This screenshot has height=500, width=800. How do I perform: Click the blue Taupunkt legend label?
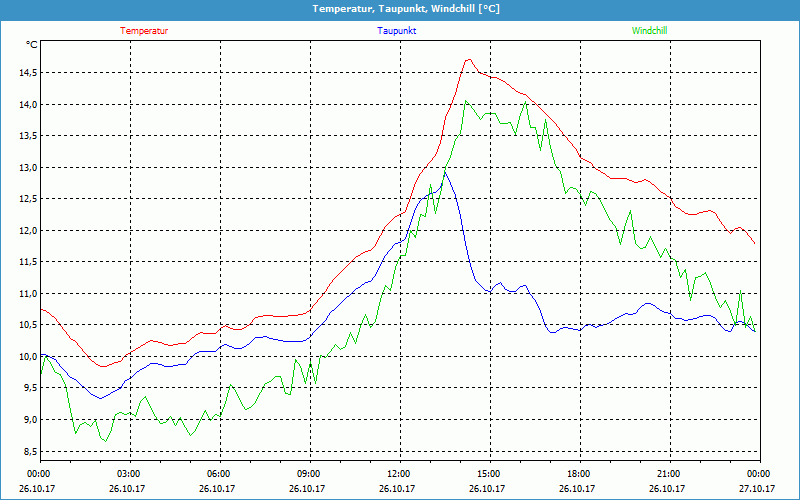pos(396,31)
